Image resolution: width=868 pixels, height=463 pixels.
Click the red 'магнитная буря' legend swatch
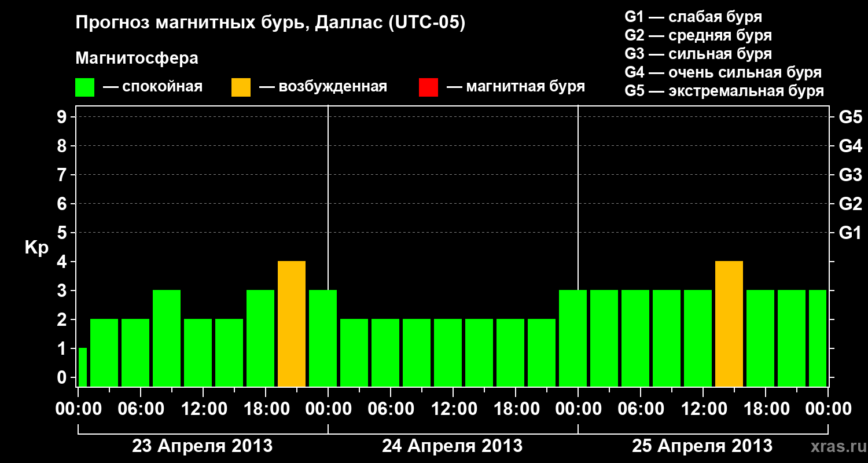428,87
